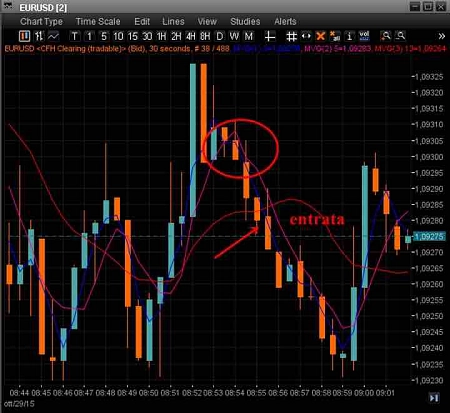This screenshot has width=450, height=413.
Task: Toggle the volume 'vol' display icon
Action: tap(364, 36)
